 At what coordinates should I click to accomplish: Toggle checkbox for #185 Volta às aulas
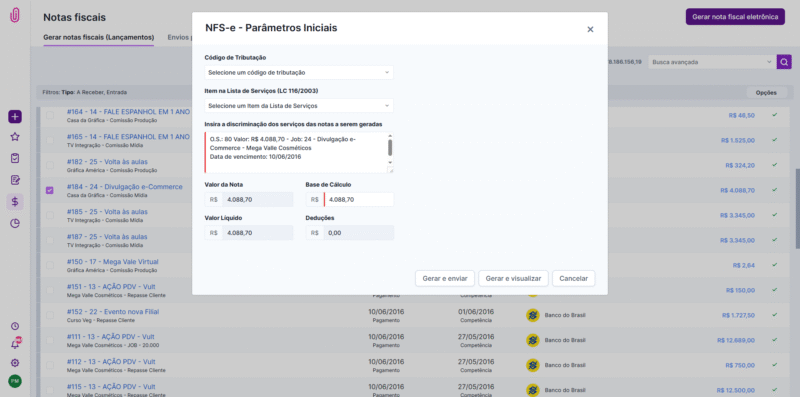(x=49, y=215)
